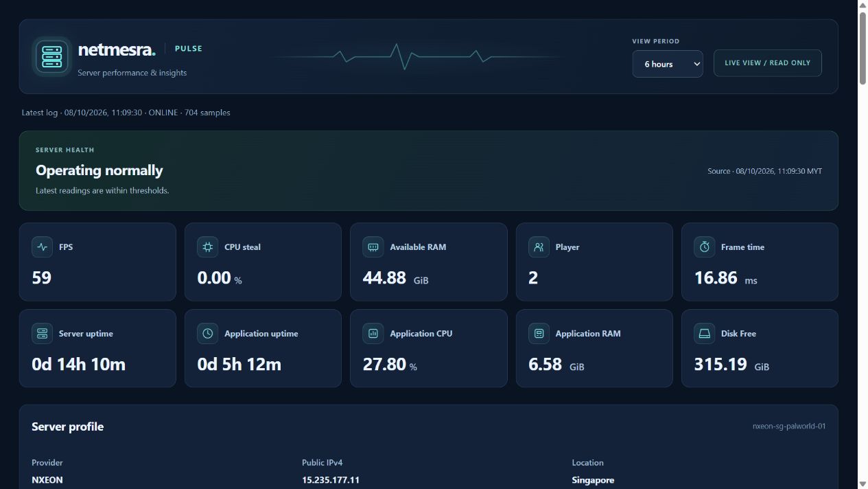Click the Disk Free drive icon
This screenshot has height=489, width=868.
[705, 334]
